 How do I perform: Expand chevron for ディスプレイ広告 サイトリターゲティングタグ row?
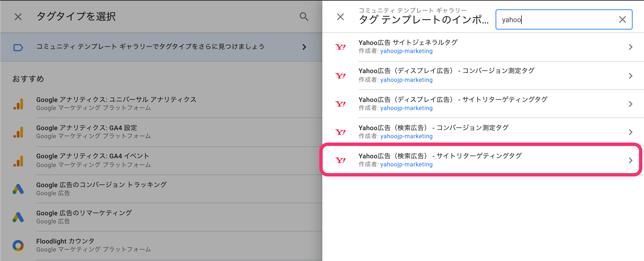[x=630, y=104]
